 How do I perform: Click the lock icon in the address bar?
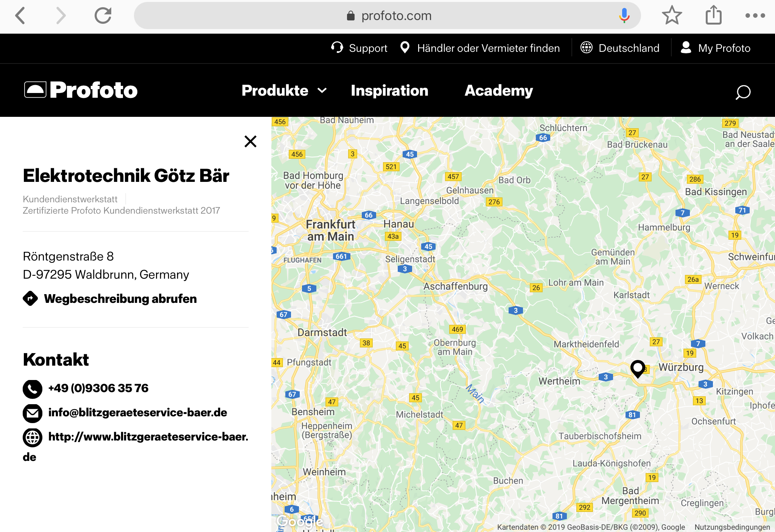(x=351, y=16)
